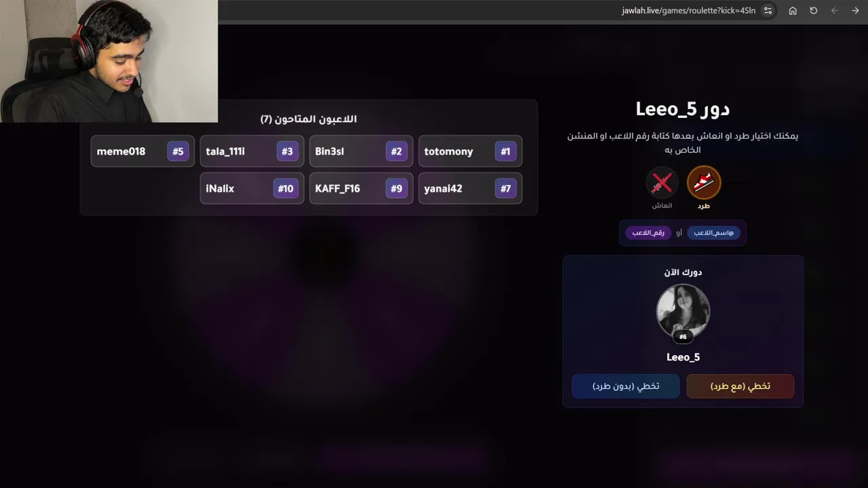
Task: Choose player yanai42 #7
Action: pos(470,188)
